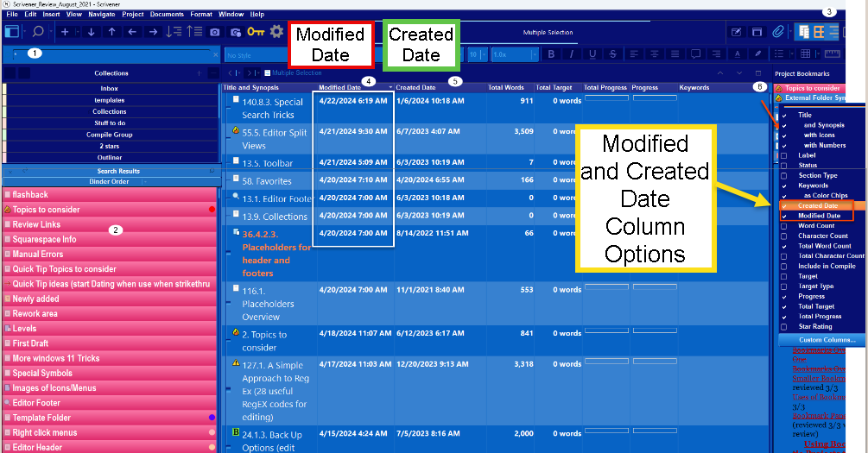The height and width of the screenshot is (453, 868).
Task: Click the snapshot with title camera icon
Action: (x=236, y=32)
